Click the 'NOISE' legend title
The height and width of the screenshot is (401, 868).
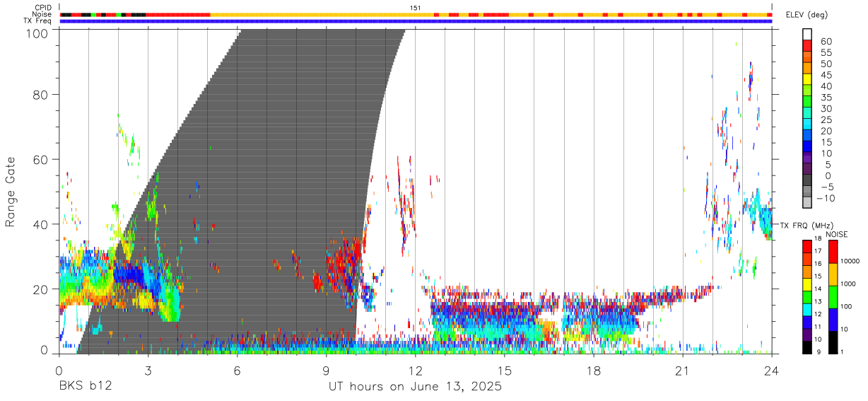(836, 234)
